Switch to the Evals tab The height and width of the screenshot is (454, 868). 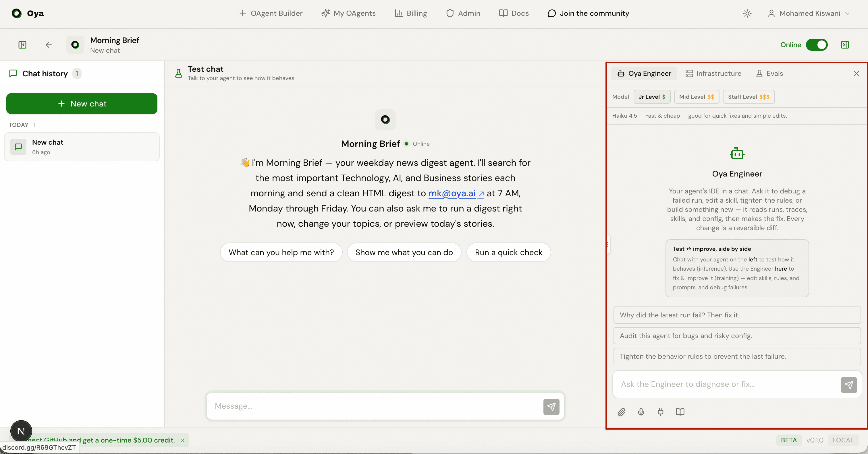tap(769, 73)
